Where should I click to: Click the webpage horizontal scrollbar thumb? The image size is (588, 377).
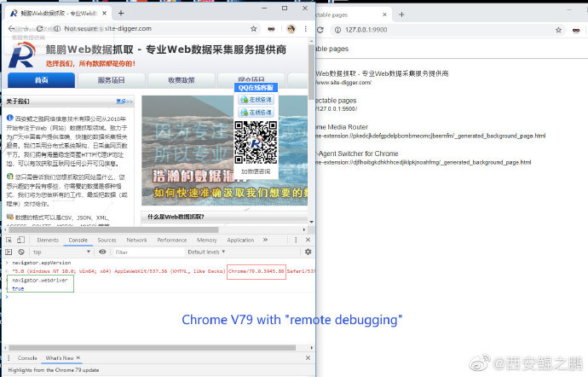(113, 229)
